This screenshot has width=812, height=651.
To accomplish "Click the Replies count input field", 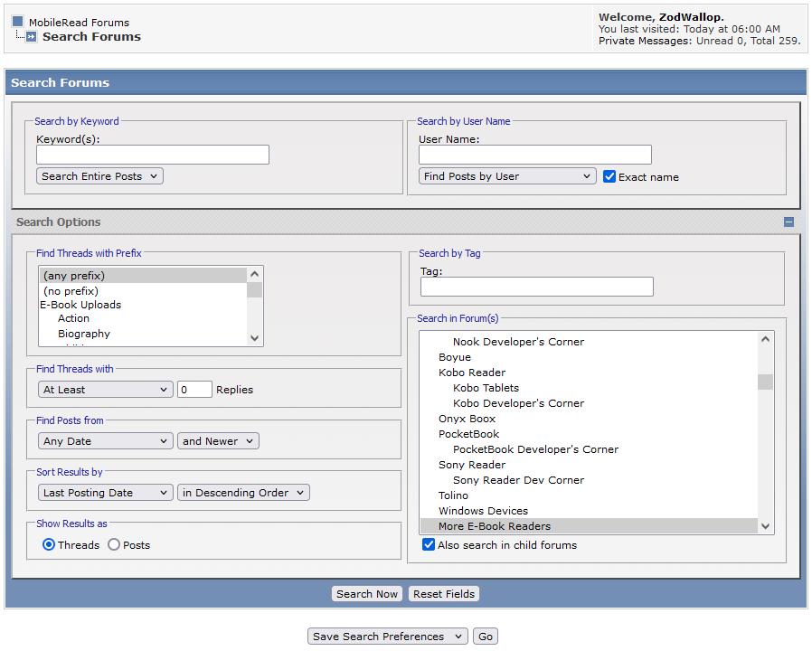I will click(194, 390).
